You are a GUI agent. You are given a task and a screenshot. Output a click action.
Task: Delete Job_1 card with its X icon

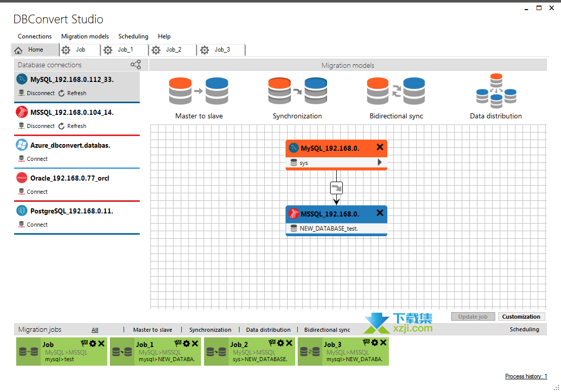tap(195, 343)
